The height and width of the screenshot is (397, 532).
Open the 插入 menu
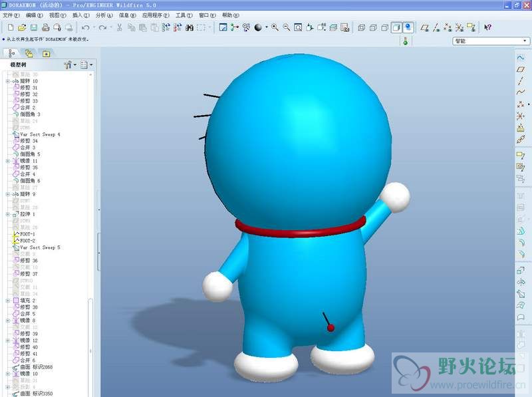[x=80, y=15]
